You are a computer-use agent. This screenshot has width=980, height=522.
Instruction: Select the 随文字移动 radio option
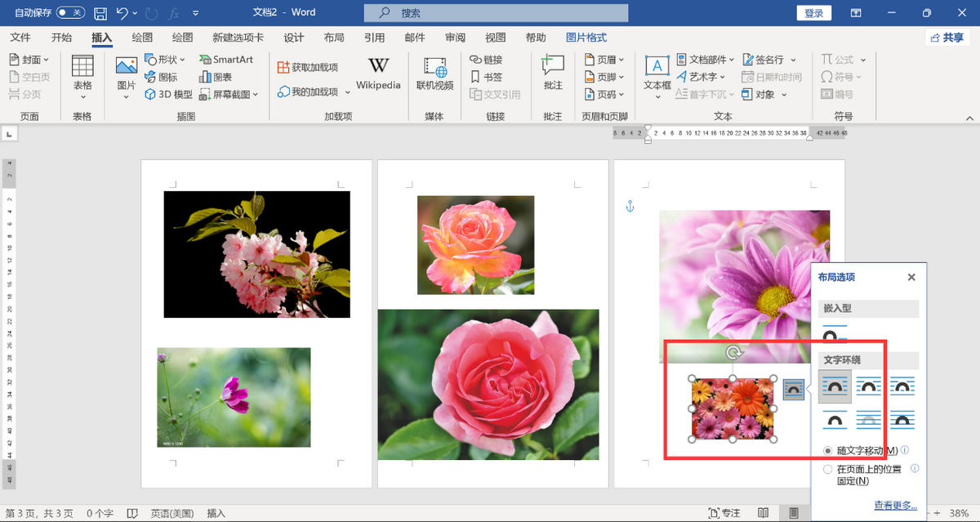pyautogui.click(x=828, y=450)
